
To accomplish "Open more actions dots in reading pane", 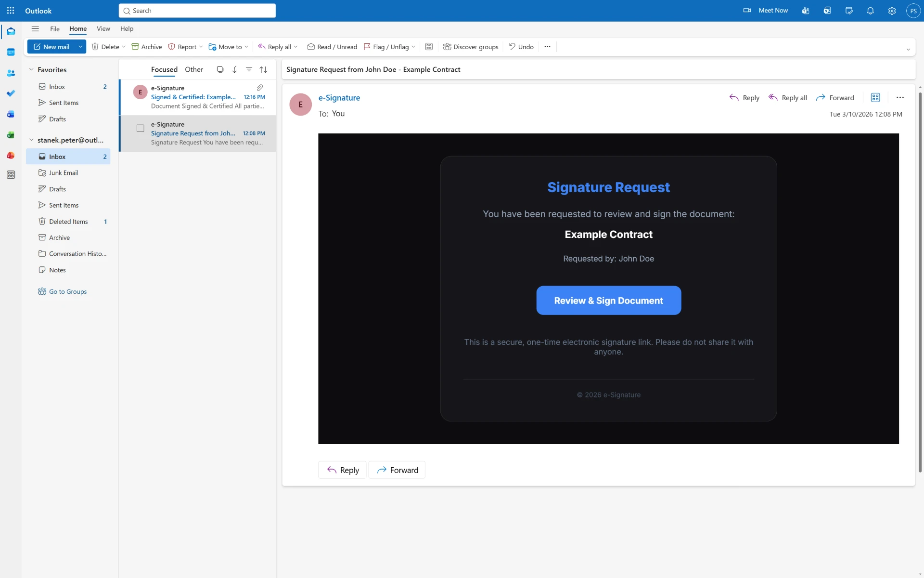I will tap(900, 98).
